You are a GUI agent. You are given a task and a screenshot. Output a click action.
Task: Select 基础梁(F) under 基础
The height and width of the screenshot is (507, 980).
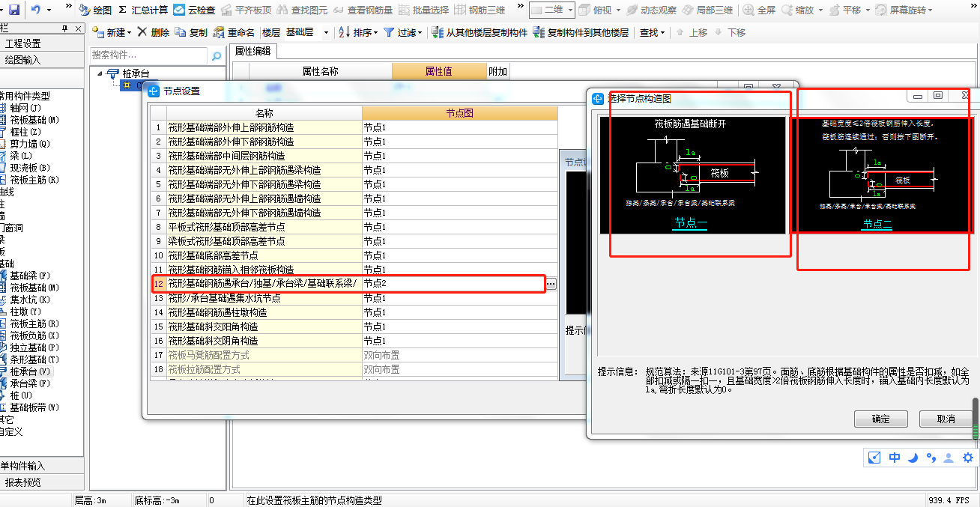tap(28, 276)
